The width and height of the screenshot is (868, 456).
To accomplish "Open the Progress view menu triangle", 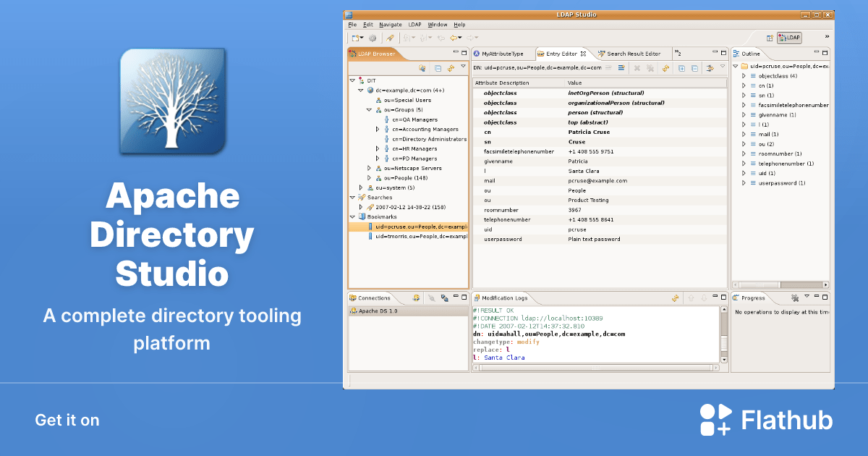I will click(x=807, y=296).
